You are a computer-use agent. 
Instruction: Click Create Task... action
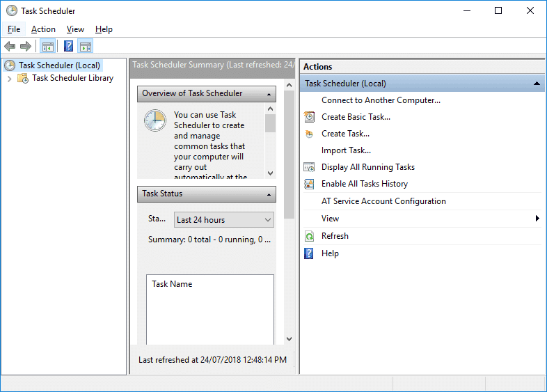(x=345, y=134)
